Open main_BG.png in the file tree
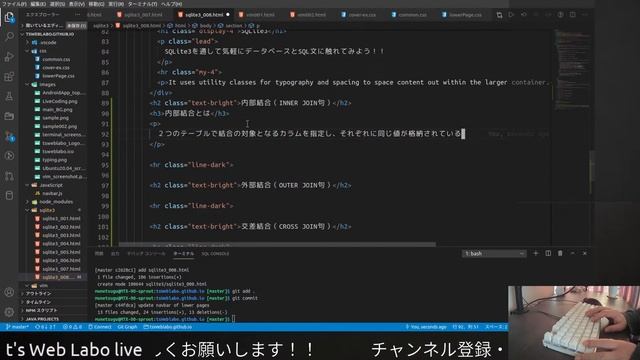Viewport: 640px width, 360px height. pos(57,109)
